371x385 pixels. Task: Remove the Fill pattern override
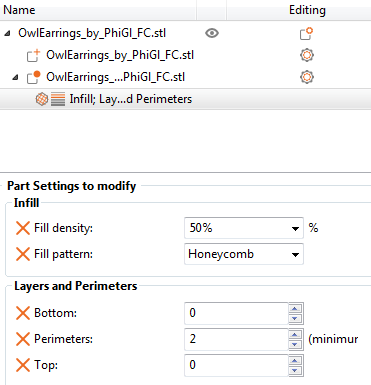point(23,254)
